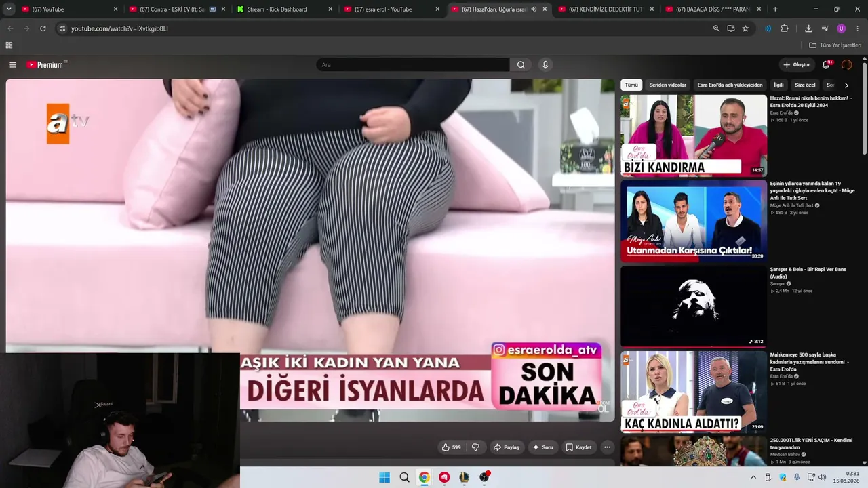The width and height of the screenshot is (868, 488).
Task: Select the Size özel filter chip
Action: [x=805, y=85]
